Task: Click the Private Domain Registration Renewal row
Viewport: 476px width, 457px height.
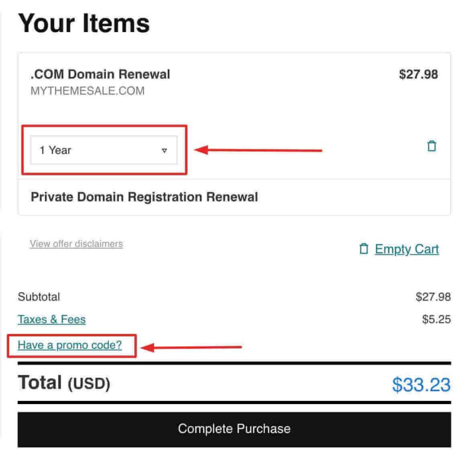Action: point(144,197)
